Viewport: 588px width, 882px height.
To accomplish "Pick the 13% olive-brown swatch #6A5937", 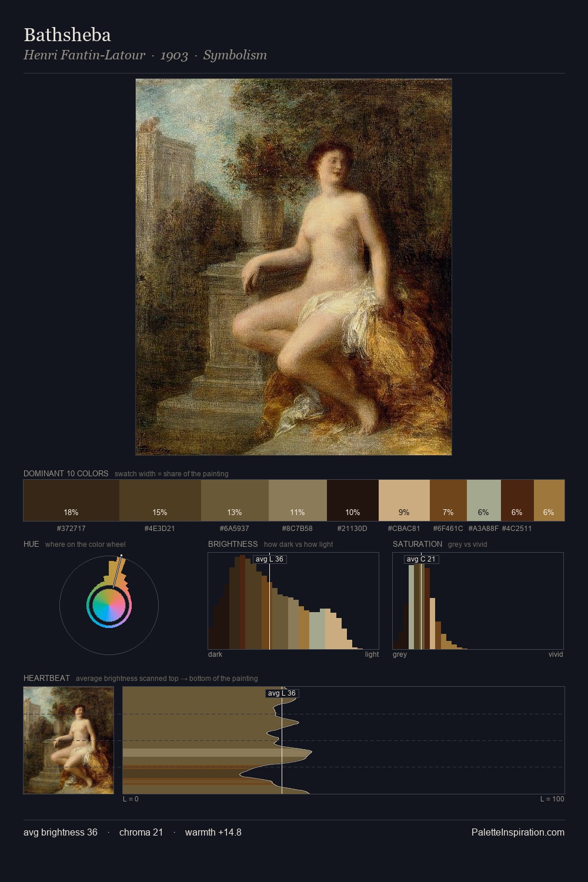I will 235,500.
